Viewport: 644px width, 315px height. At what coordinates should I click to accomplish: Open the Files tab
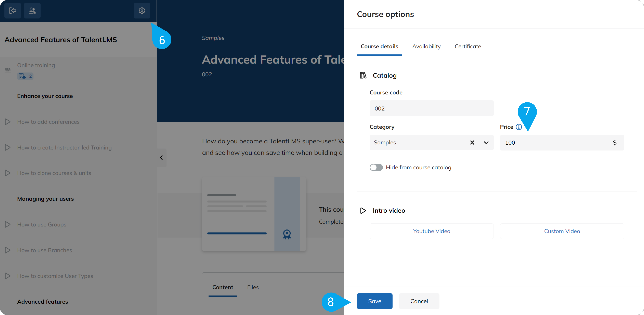(253, 287)
